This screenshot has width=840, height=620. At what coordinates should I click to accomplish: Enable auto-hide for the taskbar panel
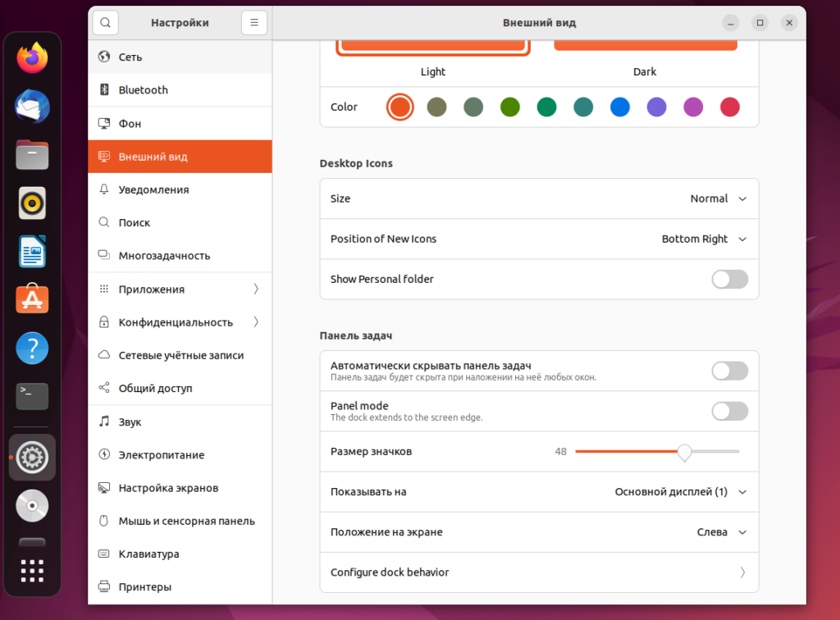tap(729, 371)
